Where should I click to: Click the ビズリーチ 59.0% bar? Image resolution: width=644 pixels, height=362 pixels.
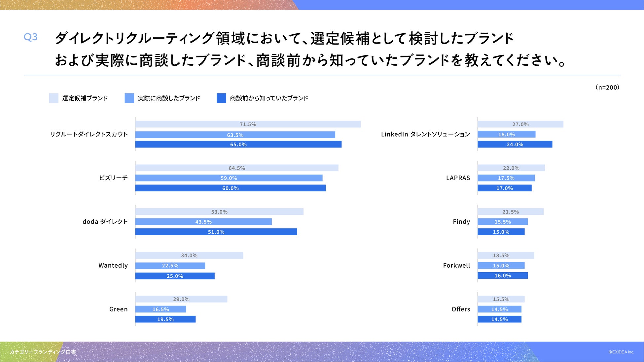[229, 178]
